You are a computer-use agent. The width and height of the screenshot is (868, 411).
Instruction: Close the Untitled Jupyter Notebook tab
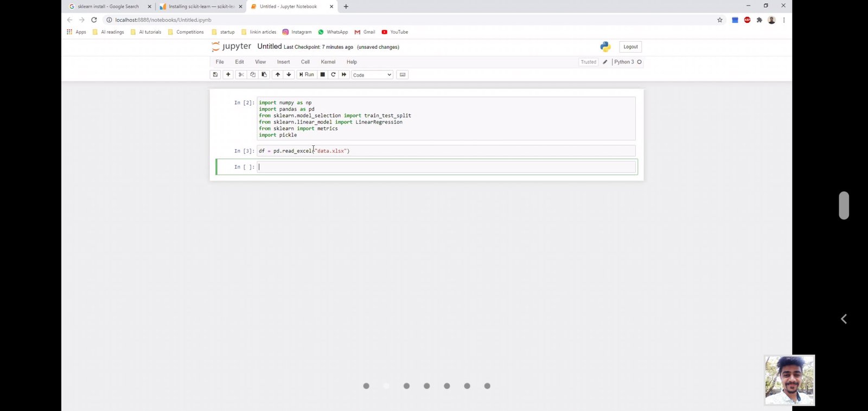[331, 7]
